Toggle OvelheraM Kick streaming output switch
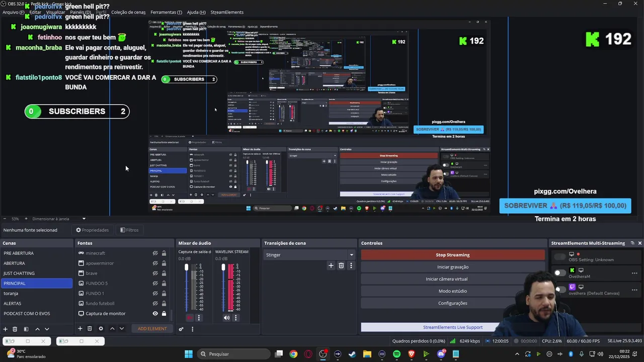This screenshot has width=644, height=362. point(559,273)
